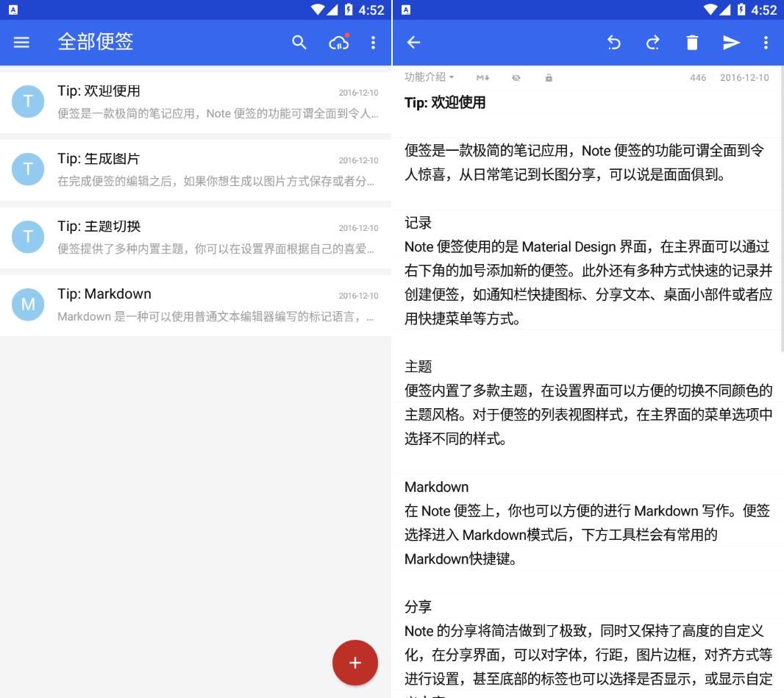Search notes with the magnifier icon

pyautogui.click(x=299, y=42)
